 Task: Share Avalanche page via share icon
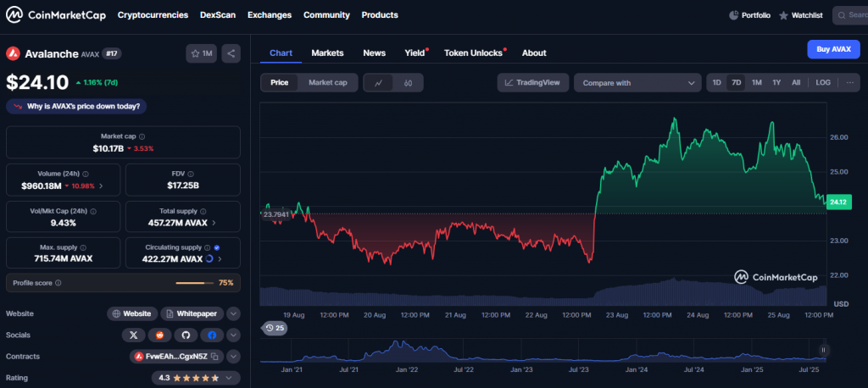(x=231, y=53)
